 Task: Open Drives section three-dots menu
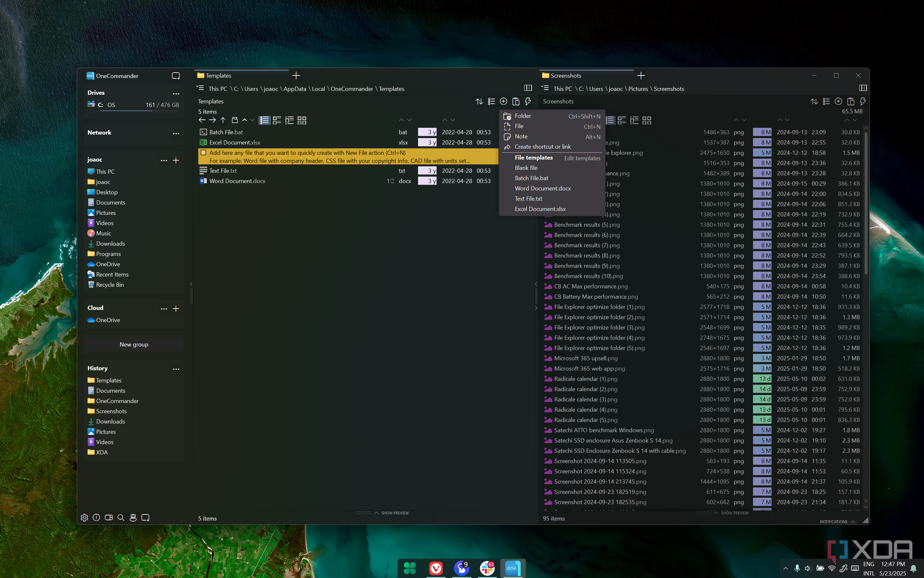[x=176, y=94]
